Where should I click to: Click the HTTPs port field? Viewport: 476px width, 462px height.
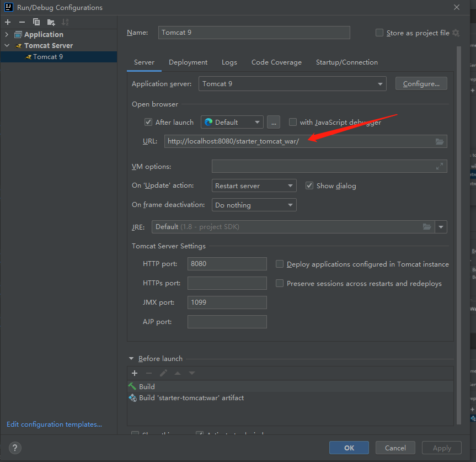pyautogui.click(x=227, y=283)
